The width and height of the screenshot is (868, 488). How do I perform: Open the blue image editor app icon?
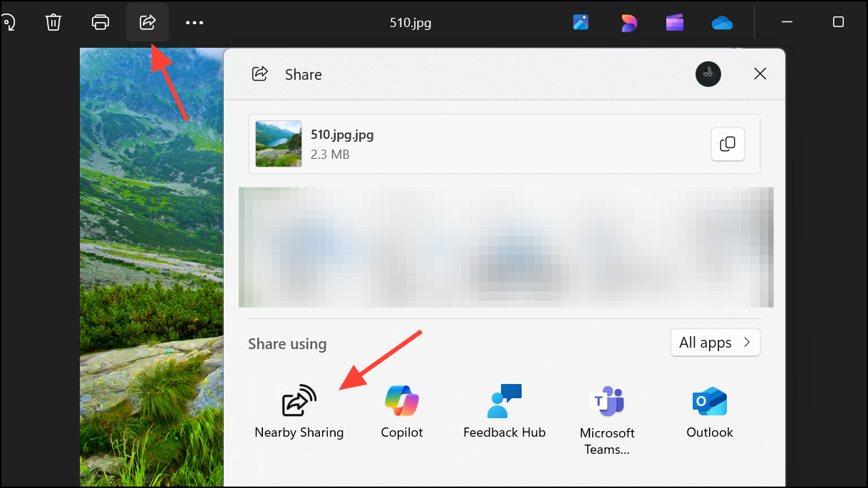(581, 23)
